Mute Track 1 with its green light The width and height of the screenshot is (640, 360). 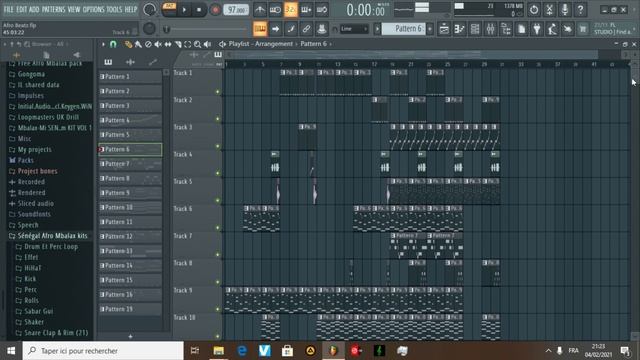coord(218,92)
